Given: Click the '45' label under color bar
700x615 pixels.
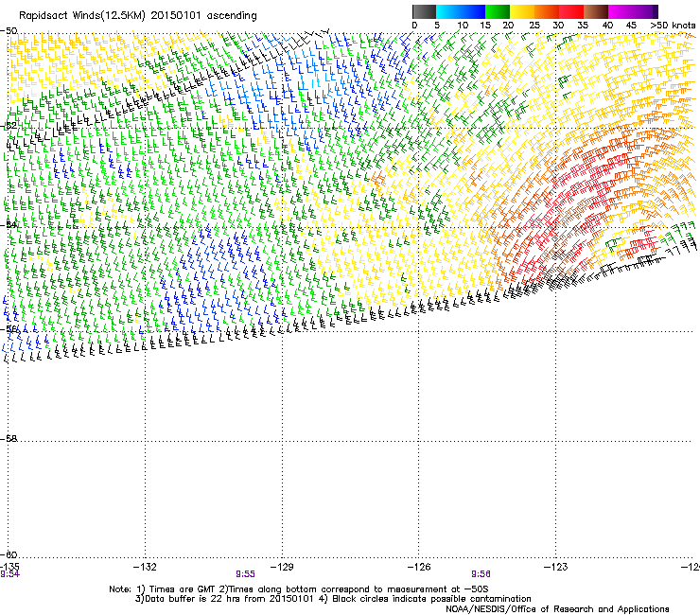Looking at the screenshot, I should tap(631, 26).
